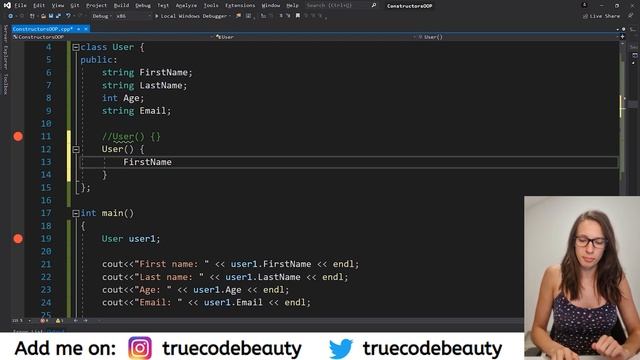Open the Toolbox side tab
This screenshot has width=640, height=360.
coord(5,84)
